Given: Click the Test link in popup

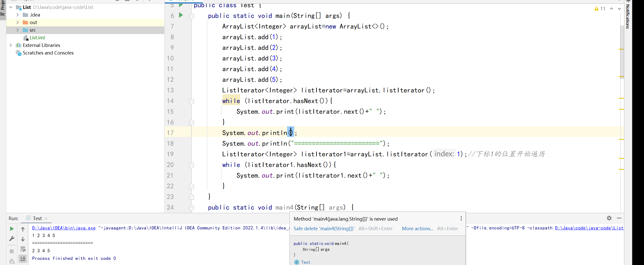Looking at the screenshot, I should pyautogui.click(x=306, y=262).
